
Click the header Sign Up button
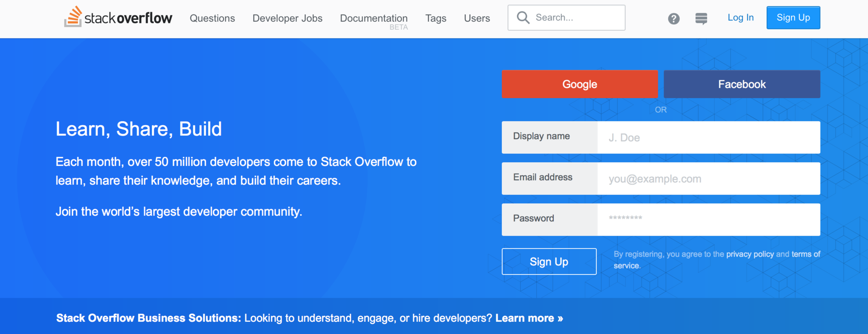pyautogui.click(x=793, y=18)
